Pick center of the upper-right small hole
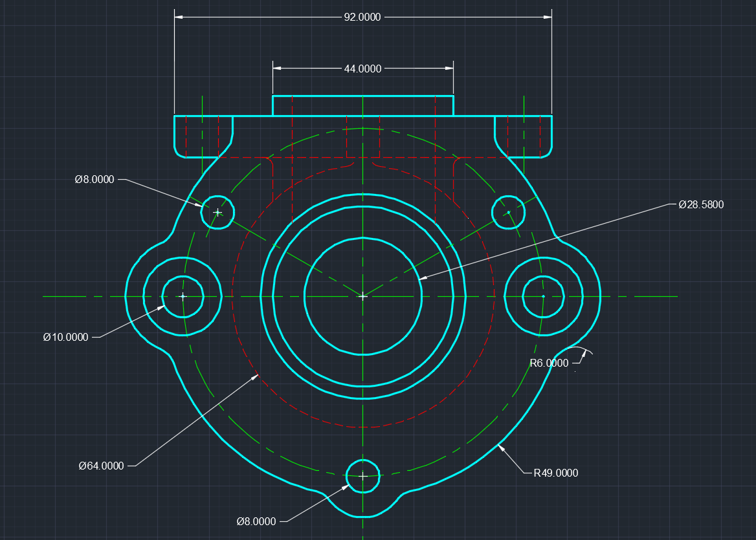The width and height of the screenshot is (756, 540). [x=509, y=212]
